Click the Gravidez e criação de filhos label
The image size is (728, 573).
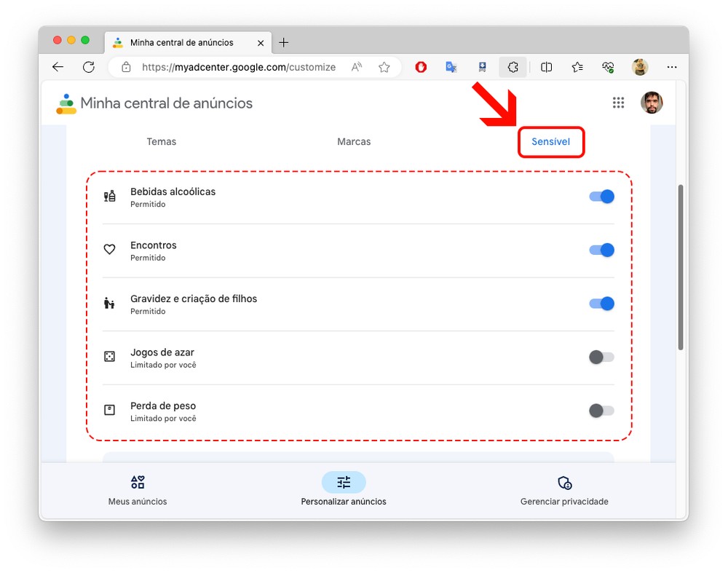(x=194, y=299)
